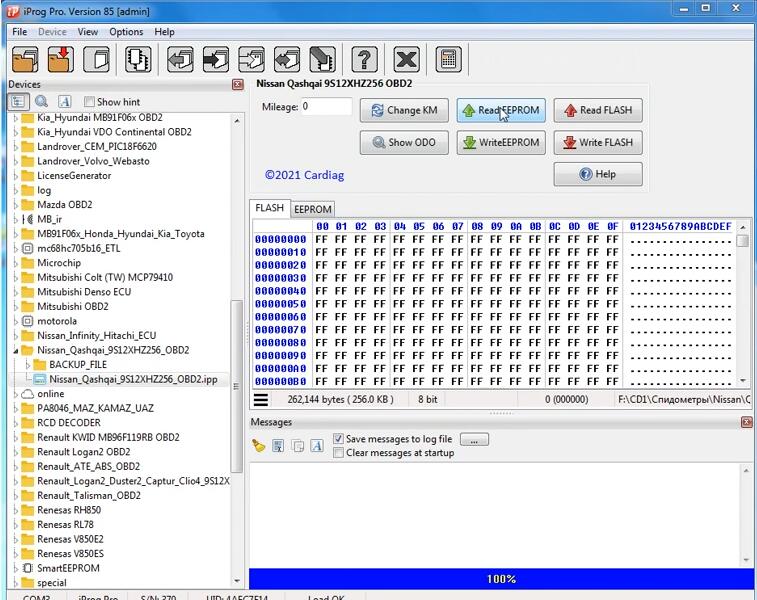Click the font A icon in Messages toolbar
757x600 pixels.
tap(317, 446)
